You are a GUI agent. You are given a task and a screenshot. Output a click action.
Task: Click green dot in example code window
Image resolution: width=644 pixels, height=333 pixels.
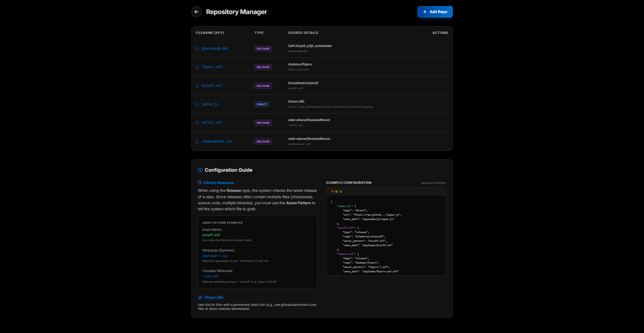click(x=341, y=191)
